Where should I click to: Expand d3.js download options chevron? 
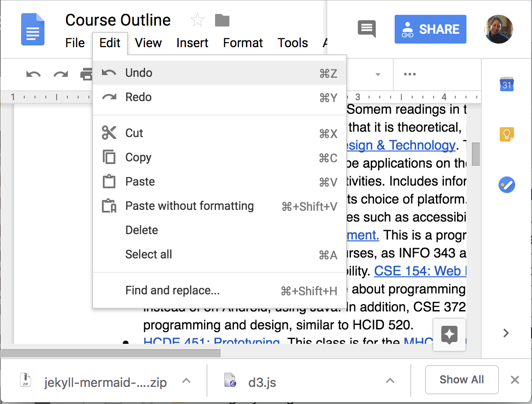tap(390, 381)
